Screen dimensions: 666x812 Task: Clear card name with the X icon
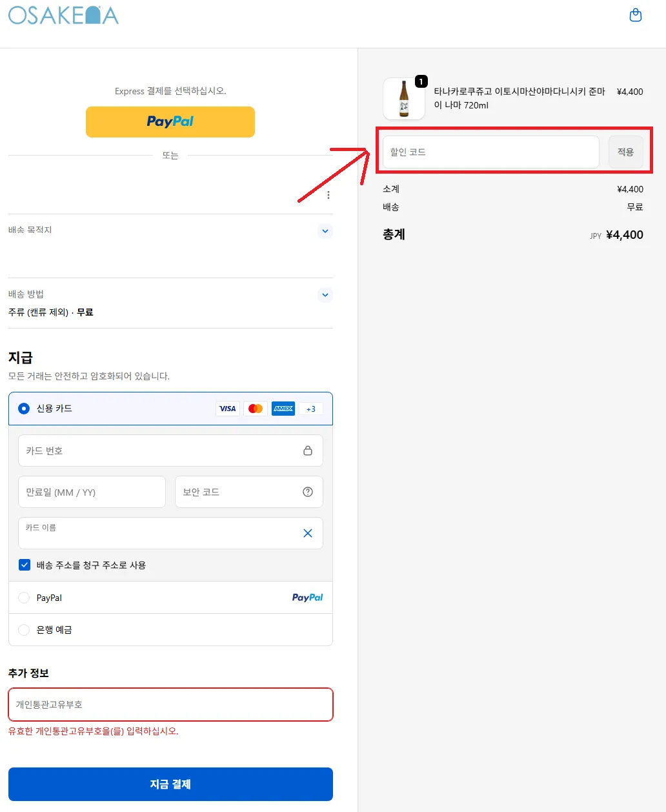308,533
